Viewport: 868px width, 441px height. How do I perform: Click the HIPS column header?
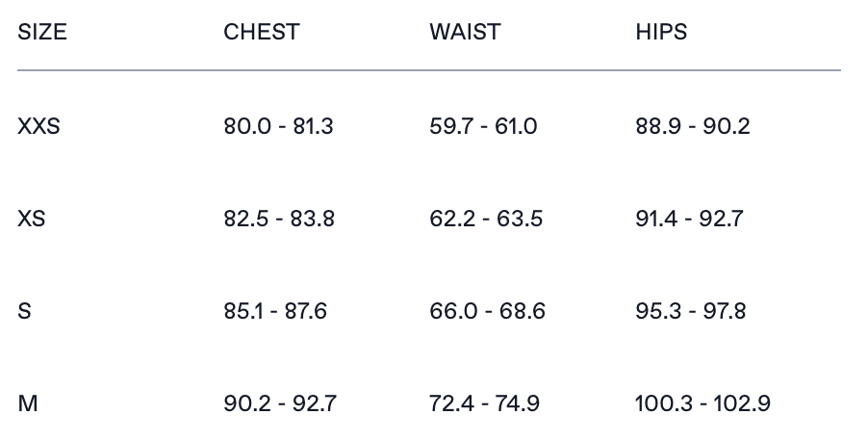point(661,32)
